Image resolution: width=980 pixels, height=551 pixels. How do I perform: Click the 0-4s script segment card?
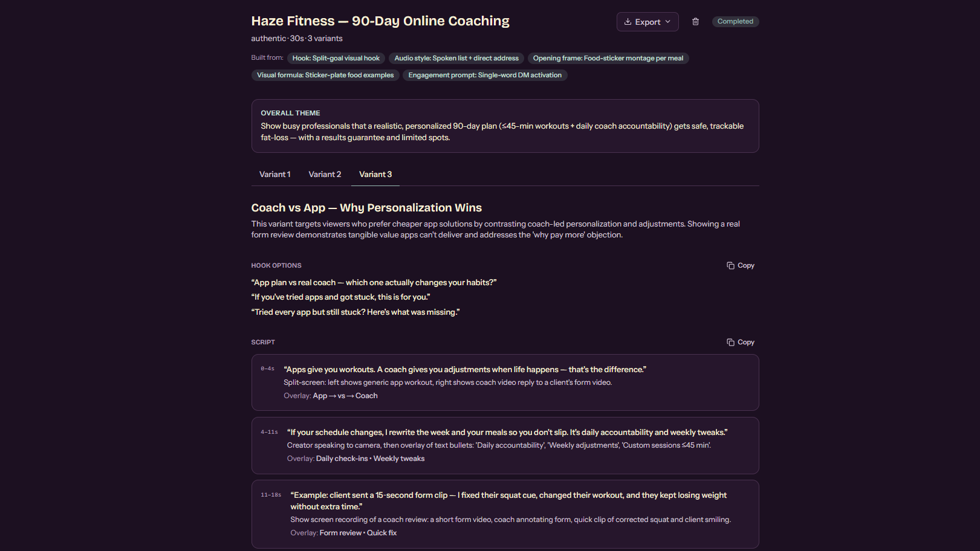[505, 382]
